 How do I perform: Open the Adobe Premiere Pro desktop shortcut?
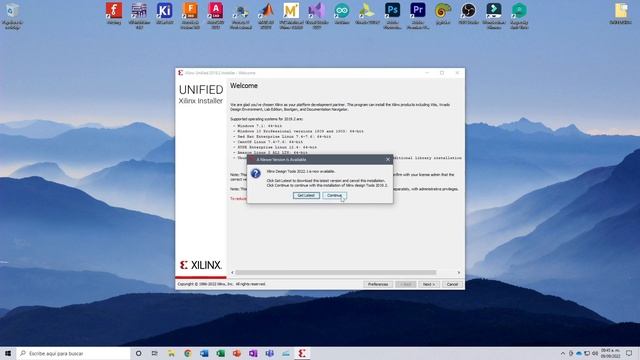pyautogui.click(x=418, y=16)
